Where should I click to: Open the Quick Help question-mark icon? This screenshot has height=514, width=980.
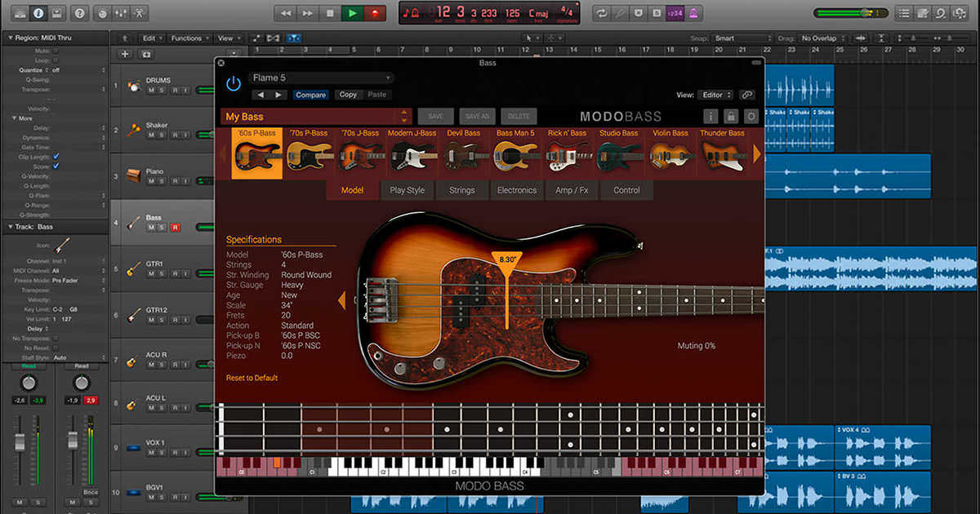78,13
